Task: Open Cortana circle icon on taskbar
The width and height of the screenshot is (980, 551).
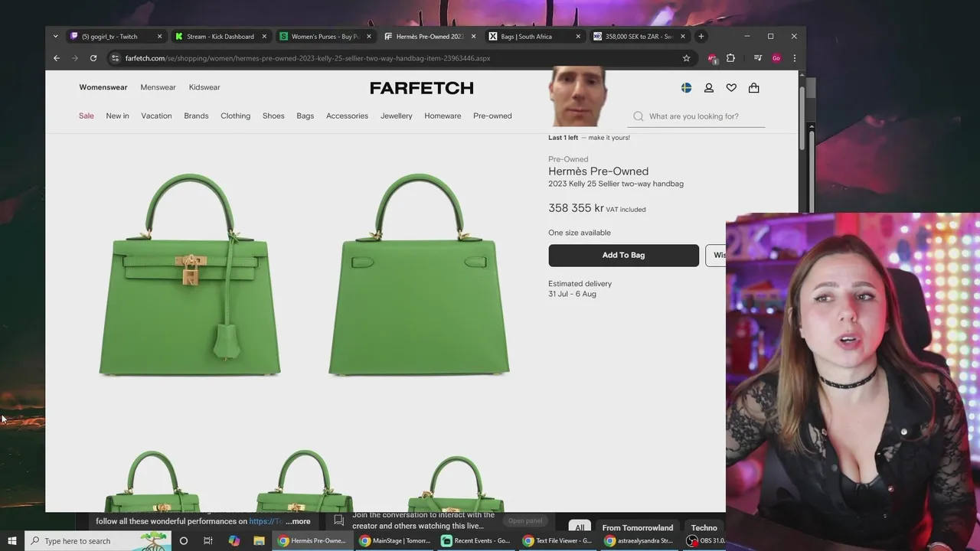Action: point(183,540)
